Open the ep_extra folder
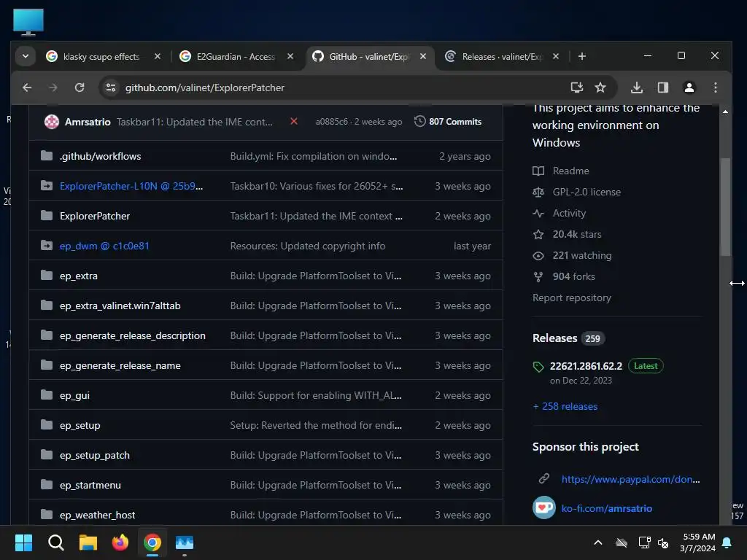747x560 pixels. [79, 276]
